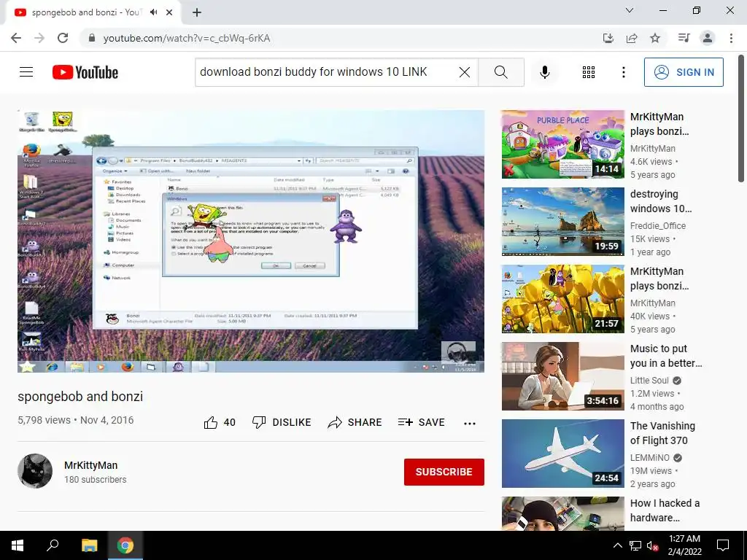The width and height of the screenshot is (747, 560).
Task: Click the install app icon in address bar
Action: tap(608, 38)
